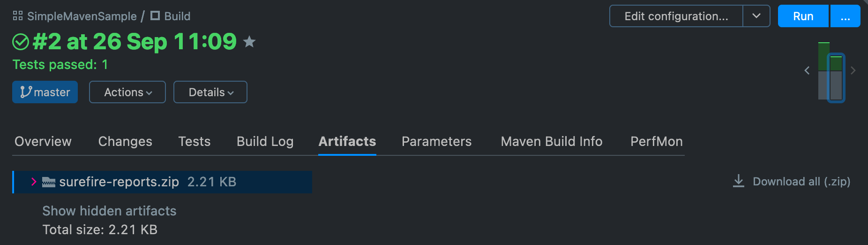Open the Actions dropdown
The image size is (868, 245).
(x=127, y=92)
